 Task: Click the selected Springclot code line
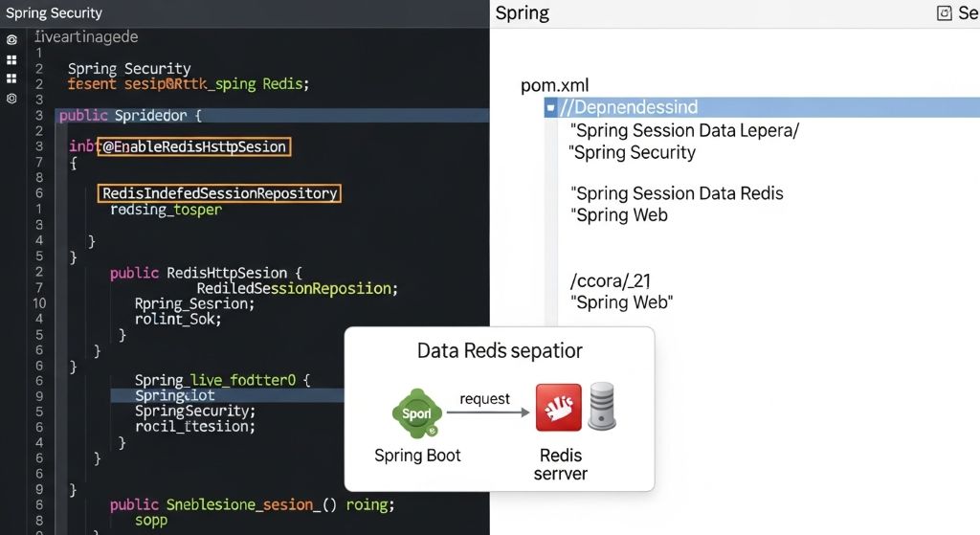(175, 395)
